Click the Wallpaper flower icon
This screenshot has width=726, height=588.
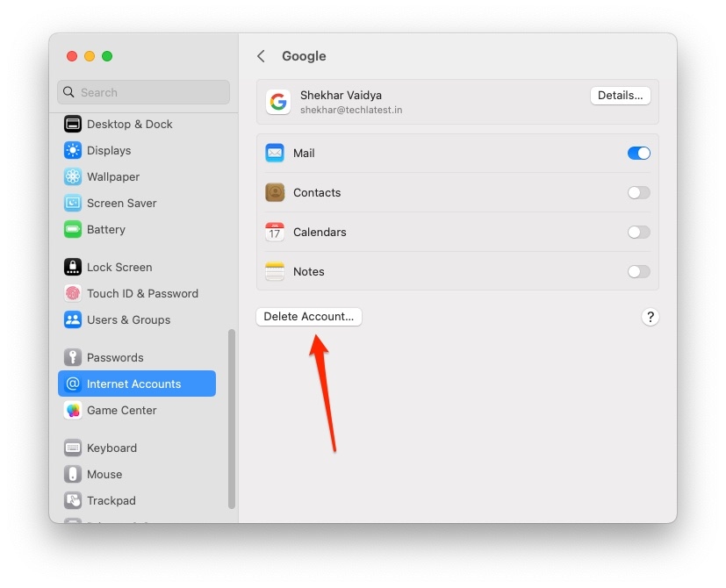[73, 177]
